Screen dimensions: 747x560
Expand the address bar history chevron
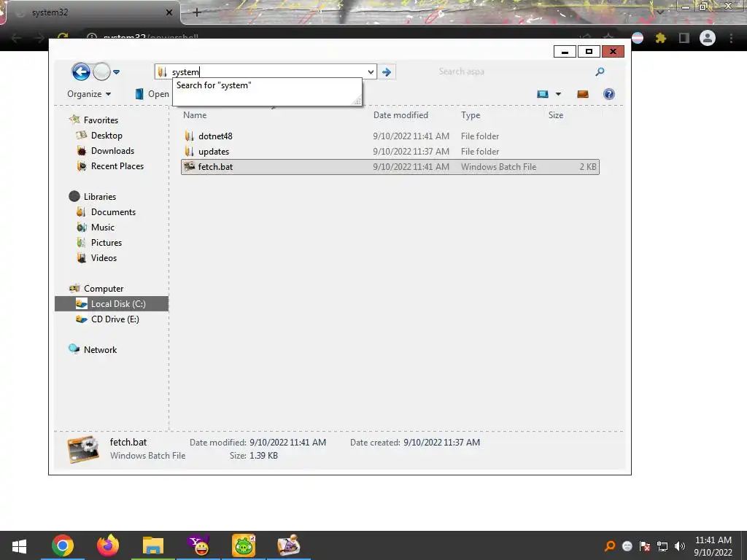371,72
